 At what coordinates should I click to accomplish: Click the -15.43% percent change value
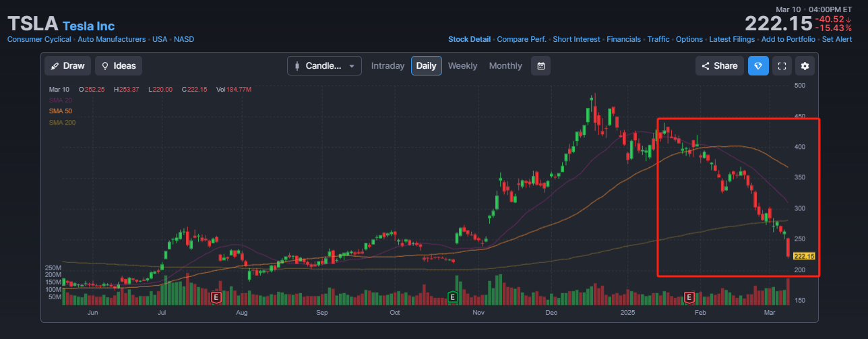click(834, 28)
